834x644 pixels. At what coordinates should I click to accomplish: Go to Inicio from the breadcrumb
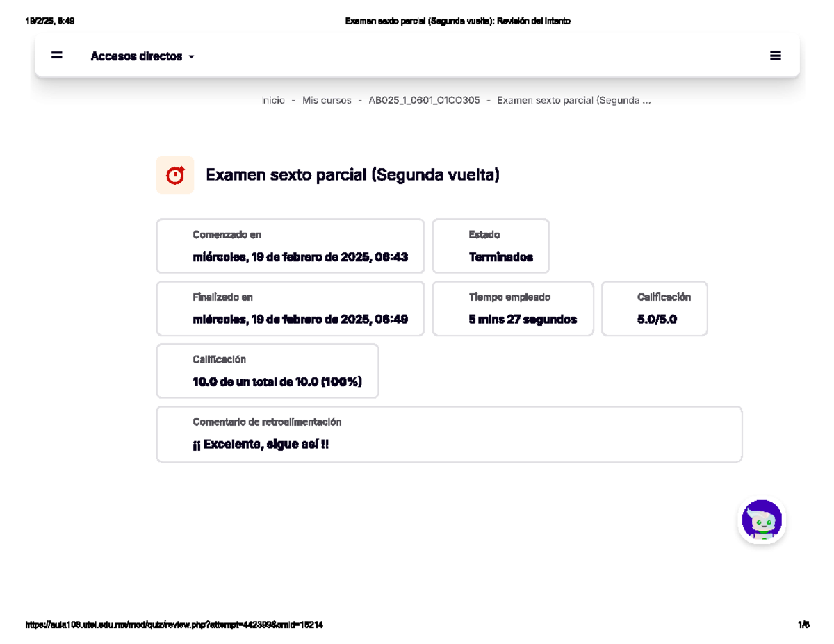pyautogui.click(x=272, y=100)
